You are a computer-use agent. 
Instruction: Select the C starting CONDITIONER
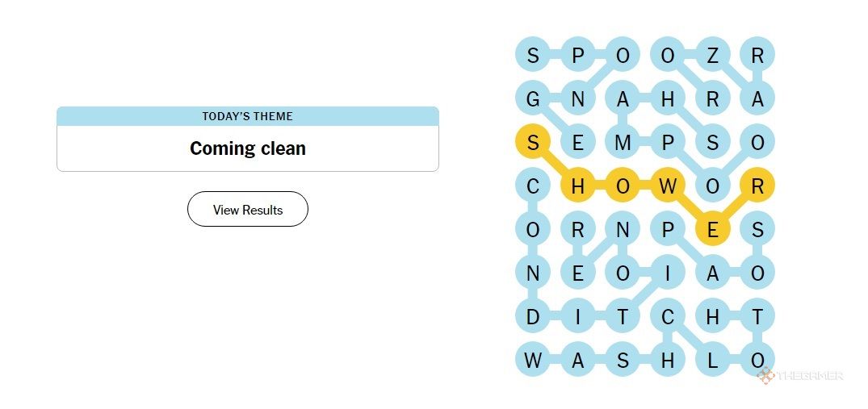point(533,187)
